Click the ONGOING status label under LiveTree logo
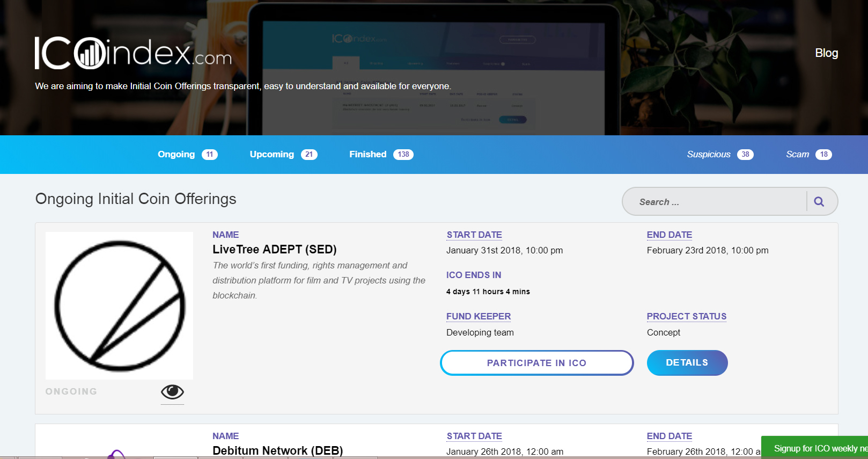This screenshot has height=459, width=868. coord(71,391)
